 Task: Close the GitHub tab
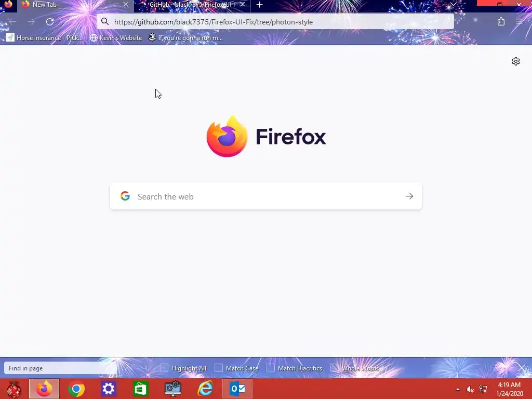pos(242,5)
